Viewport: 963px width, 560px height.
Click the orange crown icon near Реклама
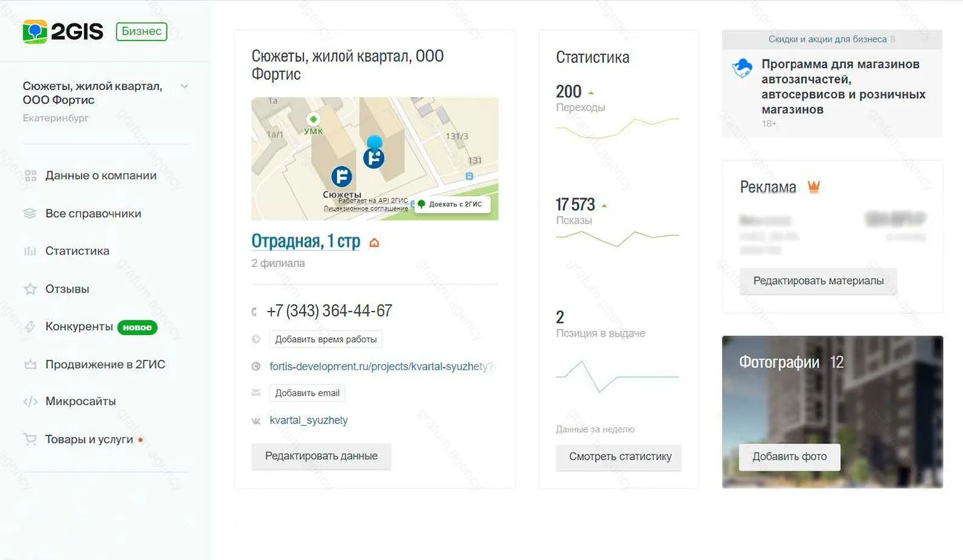(x=814, y=187)
